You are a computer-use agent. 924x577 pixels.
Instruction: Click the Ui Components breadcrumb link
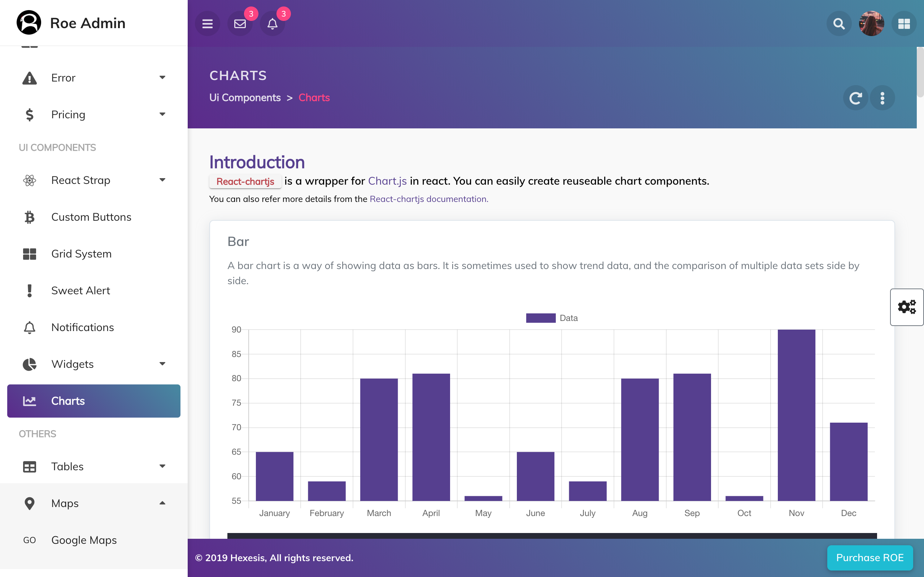pos(245,98)
